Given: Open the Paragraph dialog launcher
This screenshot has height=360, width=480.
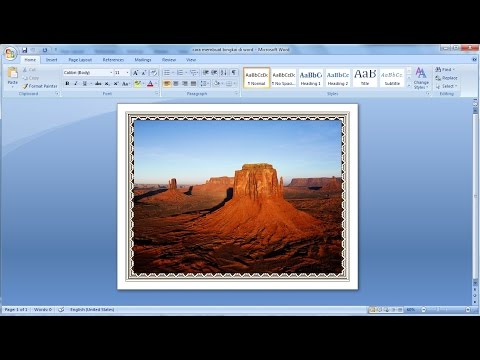Looking at the screenshot, I should [236, 94].
